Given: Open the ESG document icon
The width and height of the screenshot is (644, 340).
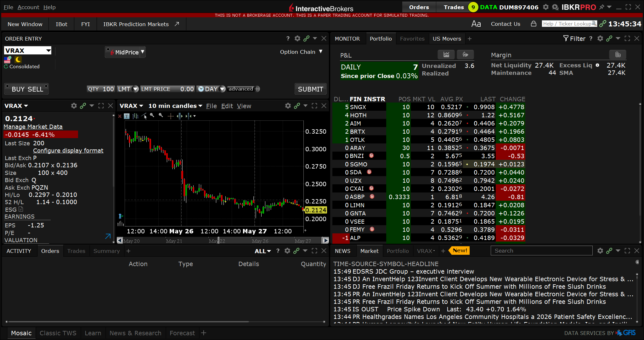Looking at the screenshot, I should pos(21,209).
